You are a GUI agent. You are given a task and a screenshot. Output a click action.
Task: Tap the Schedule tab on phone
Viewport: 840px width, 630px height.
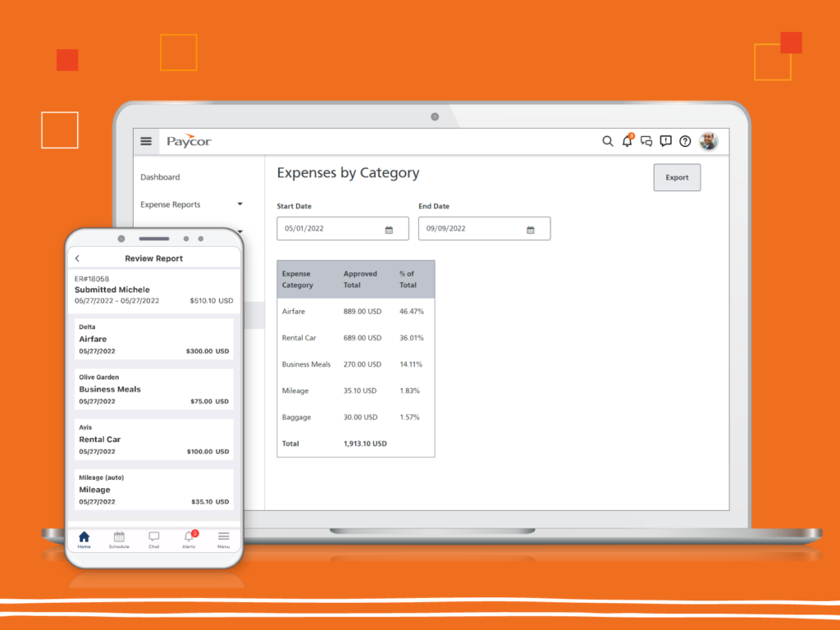click(119, 540)
